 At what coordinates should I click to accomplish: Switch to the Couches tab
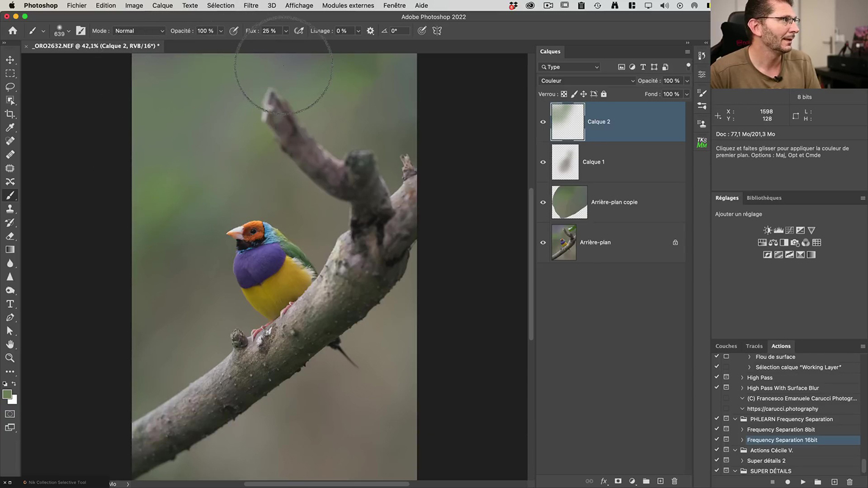(x=726, y=346)
